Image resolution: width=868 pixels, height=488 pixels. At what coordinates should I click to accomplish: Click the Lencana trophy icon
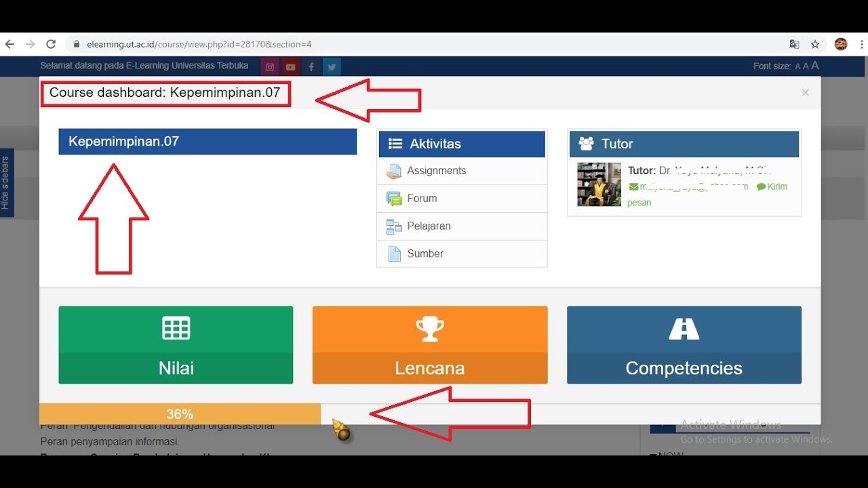coord(430,329)
